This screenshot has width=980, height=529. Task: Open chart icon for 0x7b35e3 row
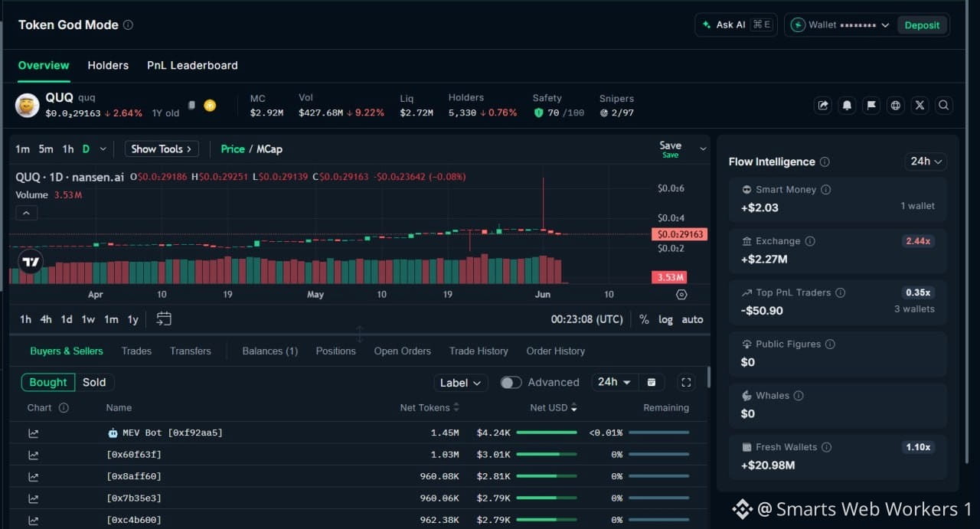click(x=34, y=498)
